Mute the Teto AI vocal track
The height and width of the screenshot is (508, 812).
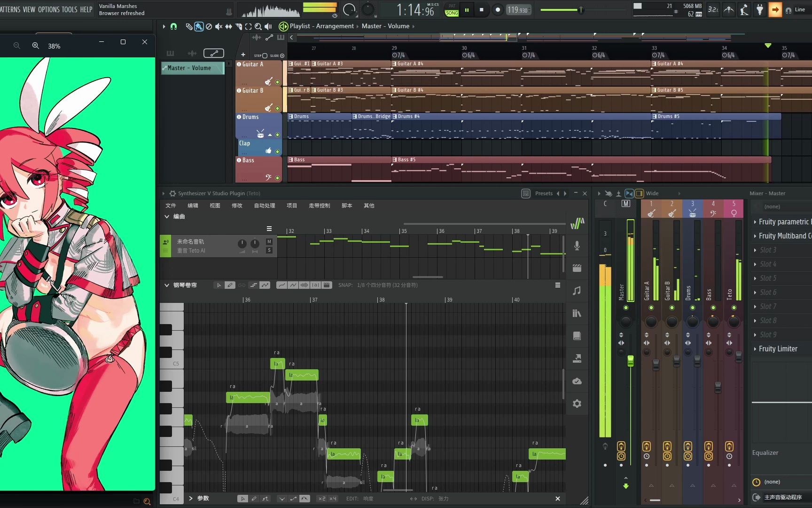pyautogui.click(x=269, y=242)
